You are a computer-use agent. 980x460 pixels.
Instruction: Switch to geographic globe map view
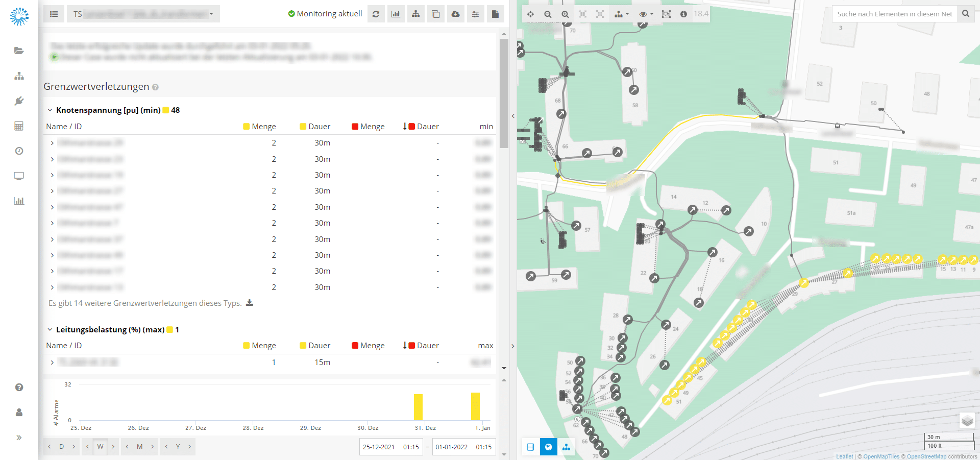pyautogui.click(x=548, y=447)
